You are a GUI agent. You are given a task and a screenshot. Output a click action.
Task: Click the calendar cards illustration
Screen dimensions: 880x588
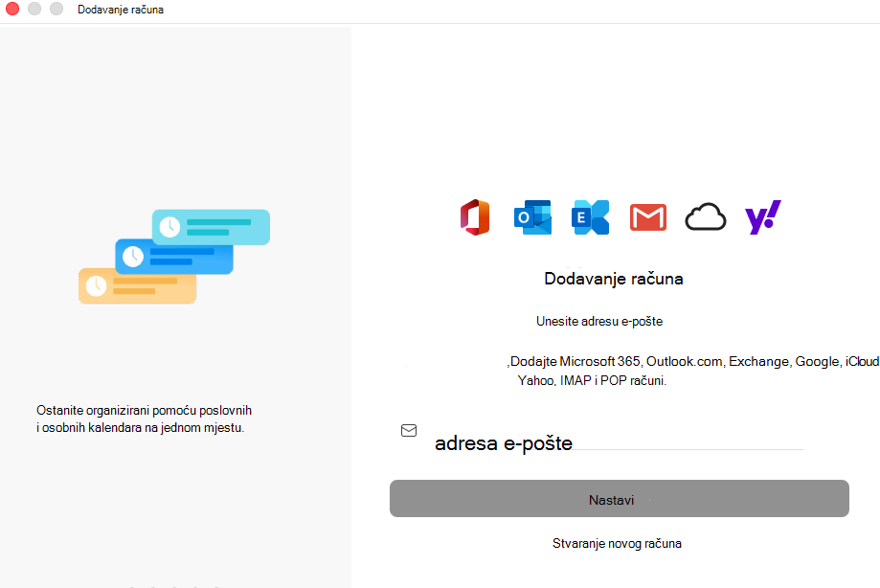coord(174,257)
